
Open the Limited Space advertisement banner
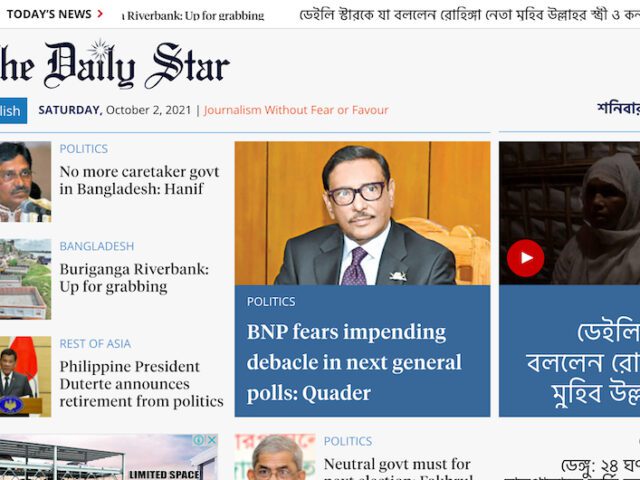tap(109, 457)
